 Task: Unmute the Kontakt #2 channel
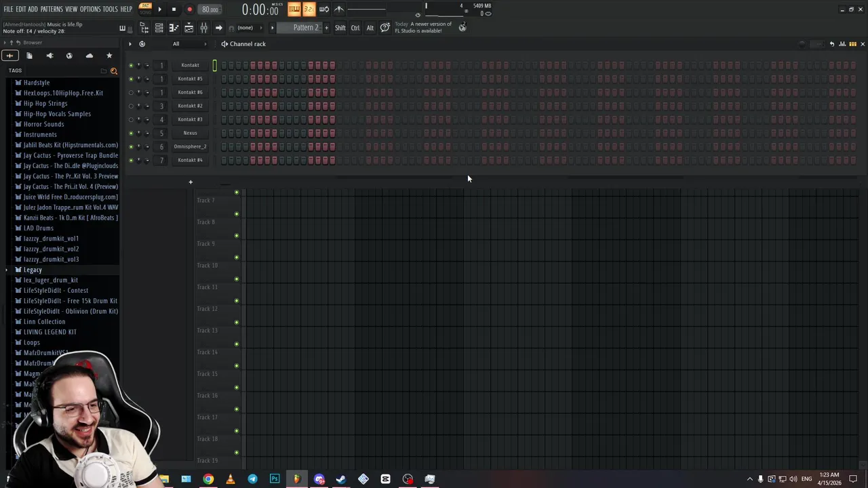coord(131,106)
